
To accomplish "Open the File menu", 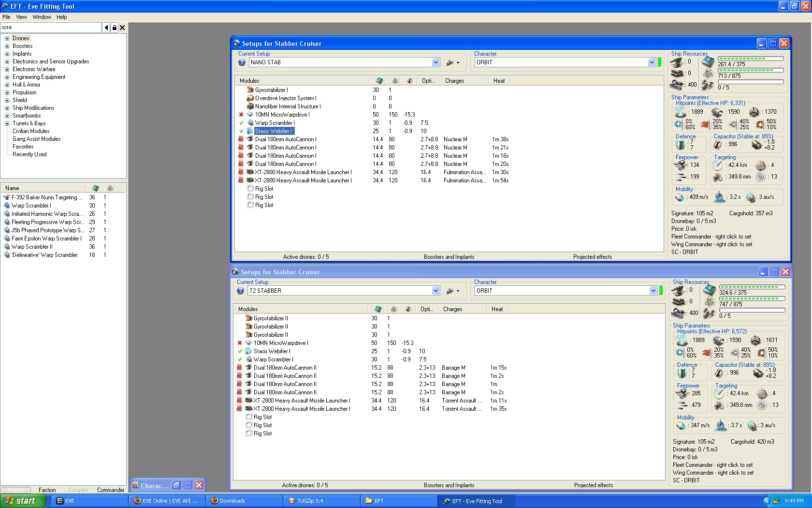I will point(6,17).
